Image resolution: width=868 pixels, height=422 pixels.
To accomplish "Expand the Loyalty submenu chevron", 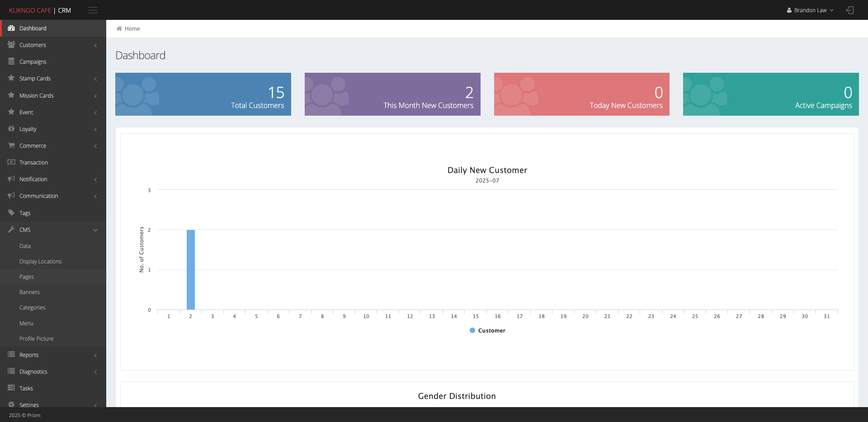I will tap(95, 129).
